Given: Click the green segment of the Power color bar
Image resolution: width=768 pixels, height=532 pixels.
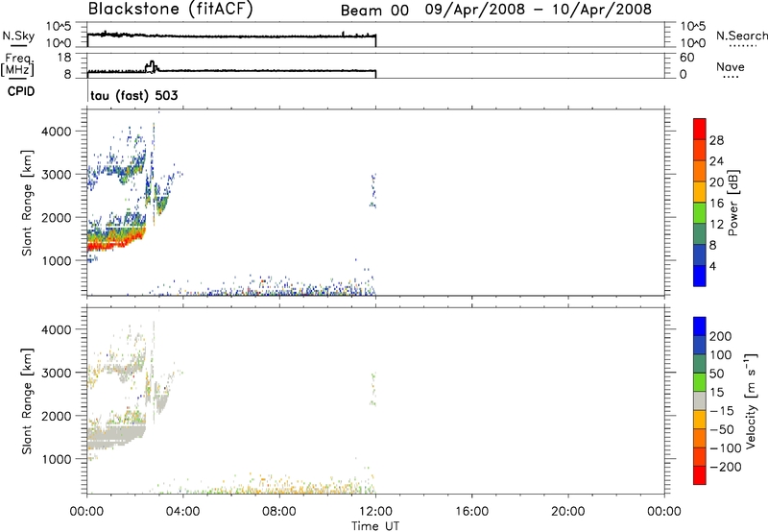Looking at the screenshot, I should (x=700, y=212).
